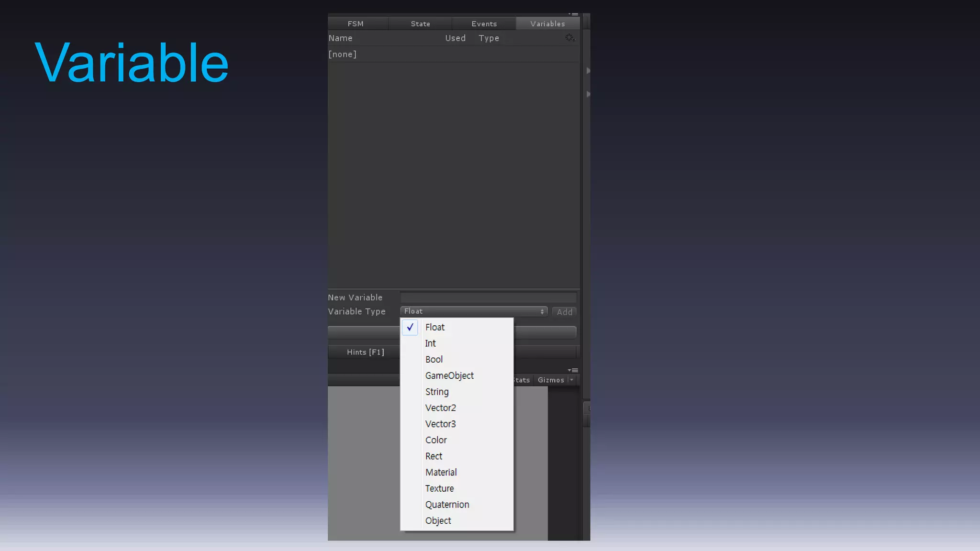Toggle the Hints [F1] button
Image resolution: width=980 pixels, height=551 pixels.
click(365, 352)
